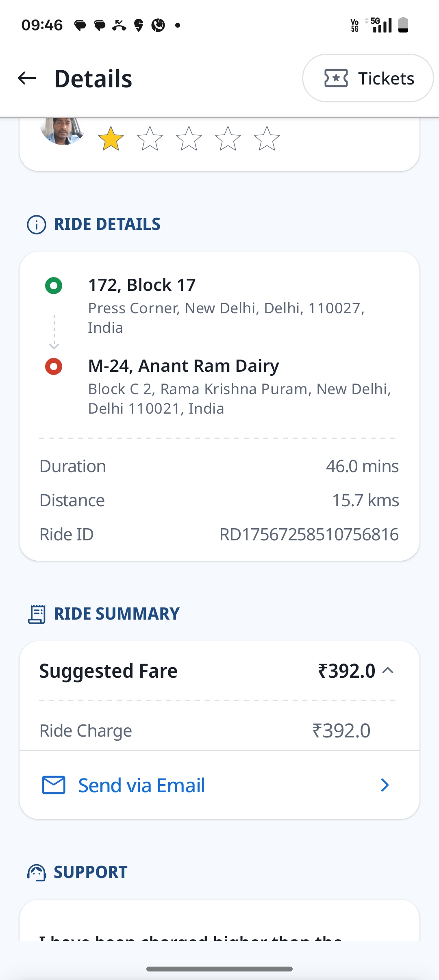Rate two stars for the driver
Screen dimensions: 439x980
(x=150, y=139)
